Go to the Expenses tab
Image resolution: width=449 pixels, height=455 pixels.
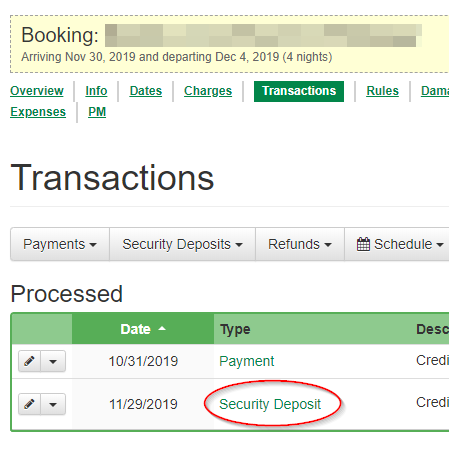click(38, 112)
